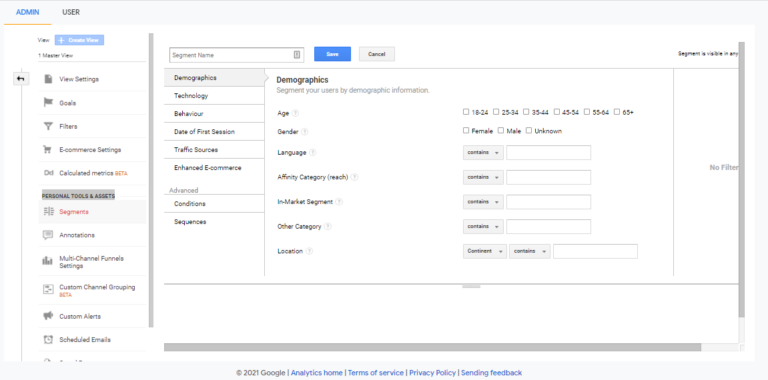Open the In-Market Segment contains dropdown
This screenshot has height=380, width=768.
[x=483, y=202]
